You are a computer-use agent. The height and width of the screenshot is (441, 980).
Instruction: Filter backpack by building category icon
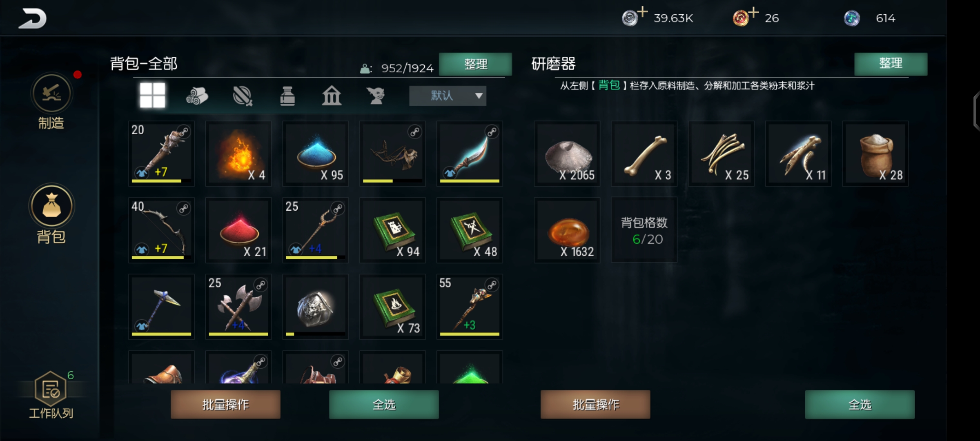(x=332, y=96)
